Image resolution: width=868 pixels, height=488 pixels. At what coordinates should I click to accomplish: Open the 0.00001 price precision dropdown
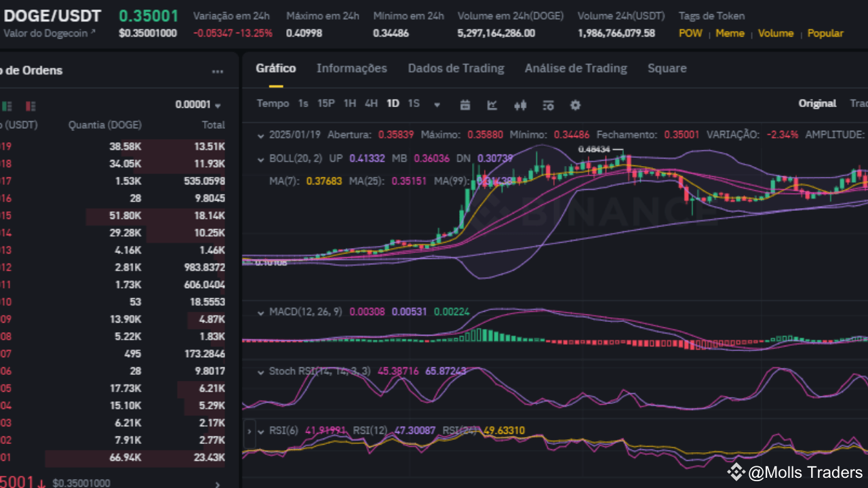pyautogui.click(x=198, y=105)
